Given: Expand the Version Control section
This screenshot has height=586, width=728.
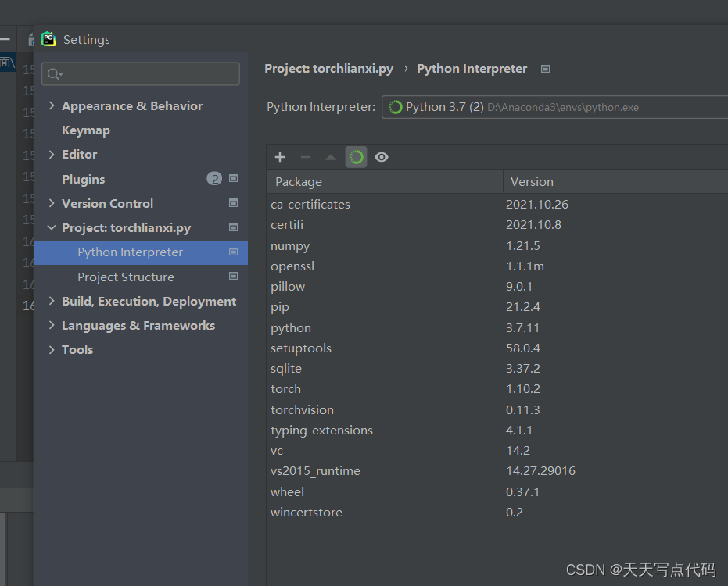Looking at the screenshot, I should (52, 203).
